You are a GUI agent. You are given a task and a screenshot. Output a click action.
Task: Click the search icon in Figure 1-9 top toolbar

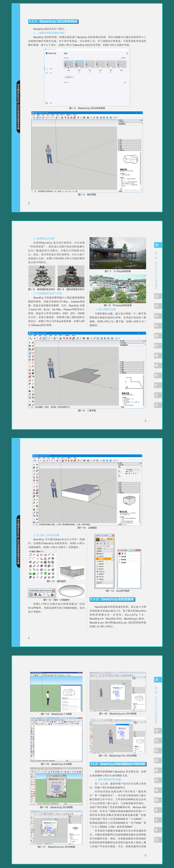click(31, 338)
